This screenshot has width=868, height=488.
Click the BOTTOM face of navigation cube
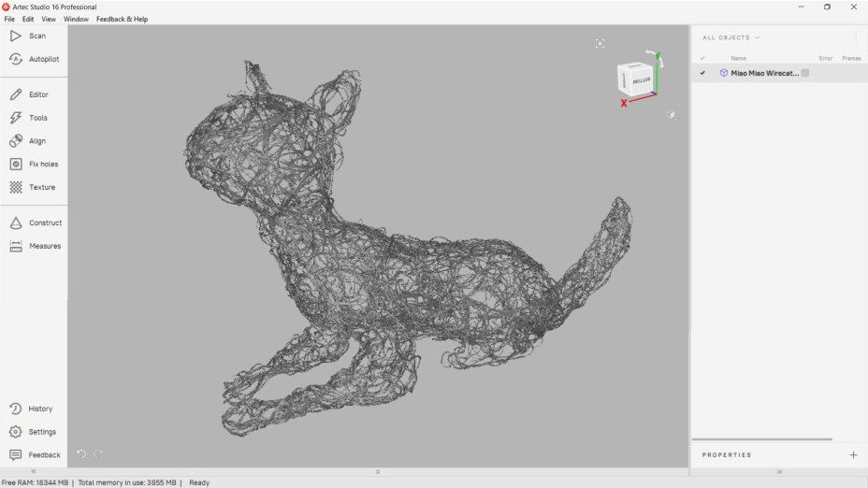tap(641, 80)
